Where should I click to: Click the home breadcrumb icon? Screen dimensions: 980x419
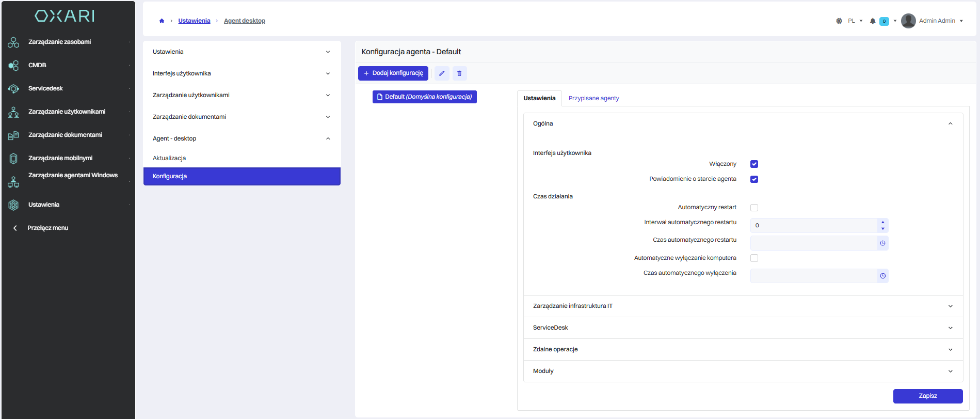click(x=162, y=21)
